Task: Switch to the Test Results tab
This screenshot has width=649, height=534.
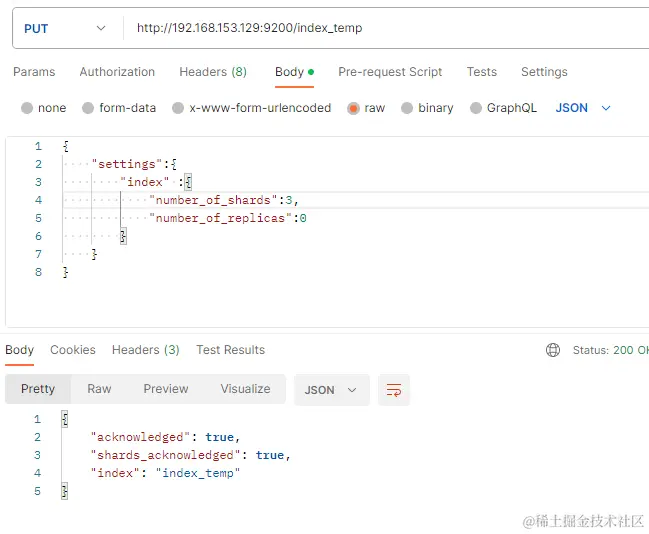Action: tap(231, 350)
